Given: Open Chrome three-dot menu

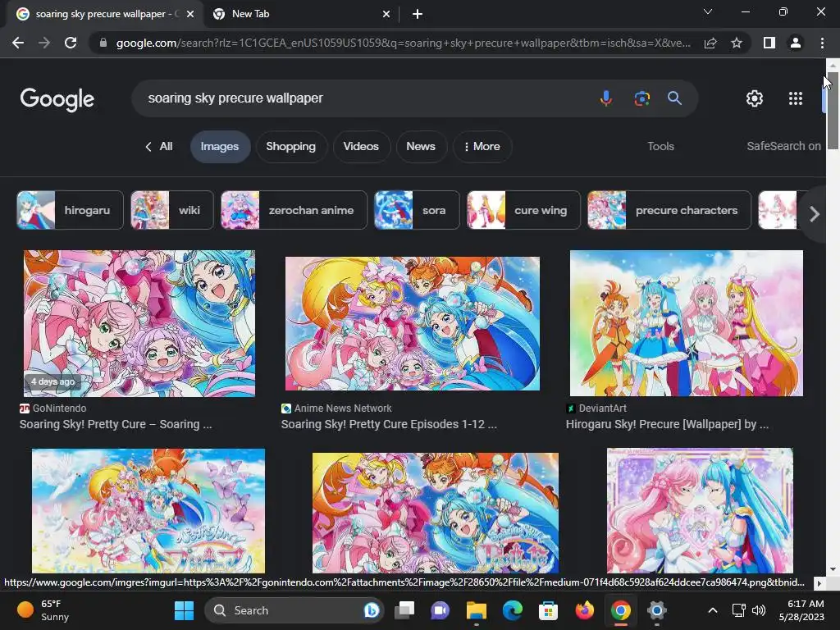Looking at the screenshot, I should coord(822,43).
